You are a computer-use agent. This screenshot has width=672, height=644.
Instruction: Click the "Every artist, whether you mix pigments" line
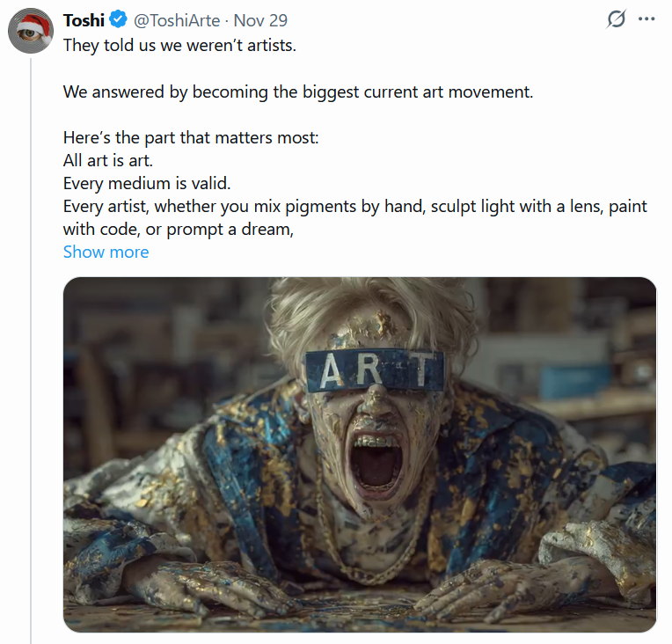pyautogui.click(x=354, y=206)
